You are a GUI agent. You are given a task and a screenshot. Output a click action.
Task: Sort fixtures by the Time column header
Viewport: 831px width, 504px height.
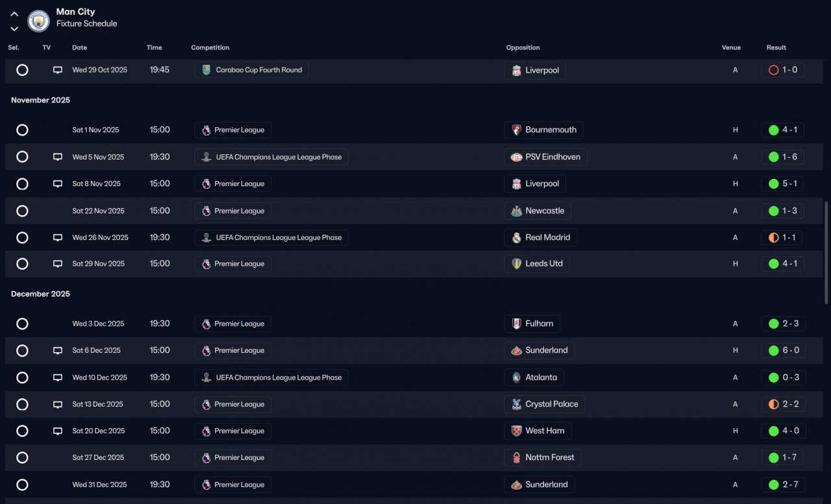tap(154, 47)
